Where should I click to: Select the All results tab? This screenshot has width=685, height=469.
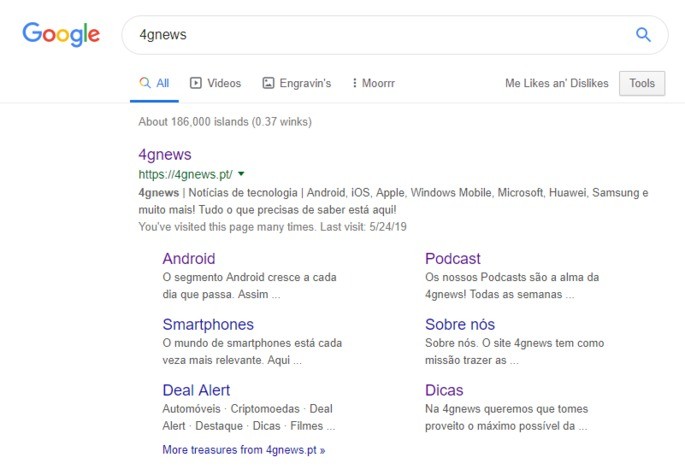[x=154, y=83]
